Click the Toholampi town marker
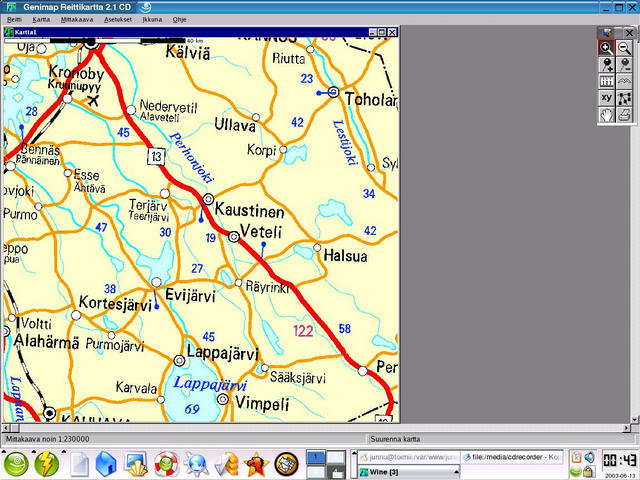Image resolution: width=640 pixels, height=480 pixels. [x=333, y=92]
